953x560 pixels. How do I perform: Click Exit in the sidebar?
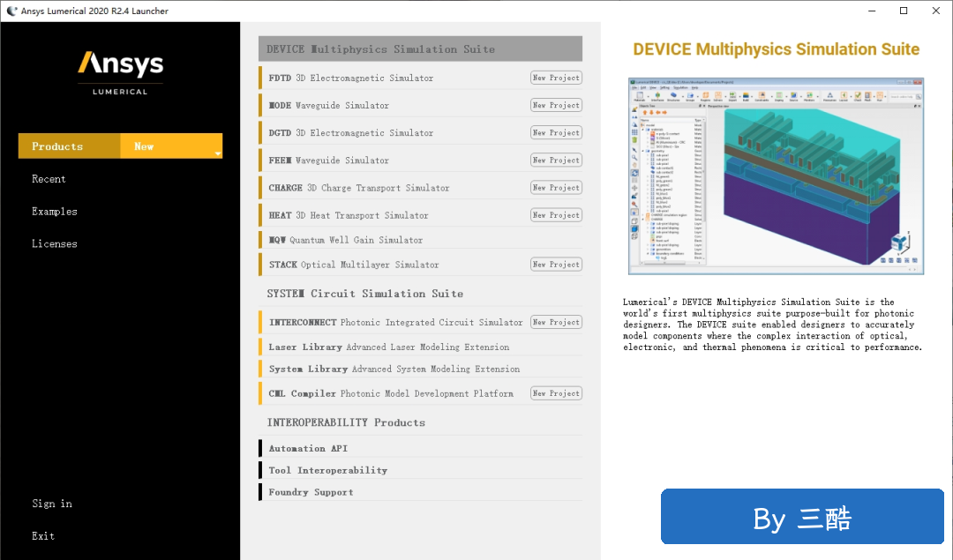43,535
